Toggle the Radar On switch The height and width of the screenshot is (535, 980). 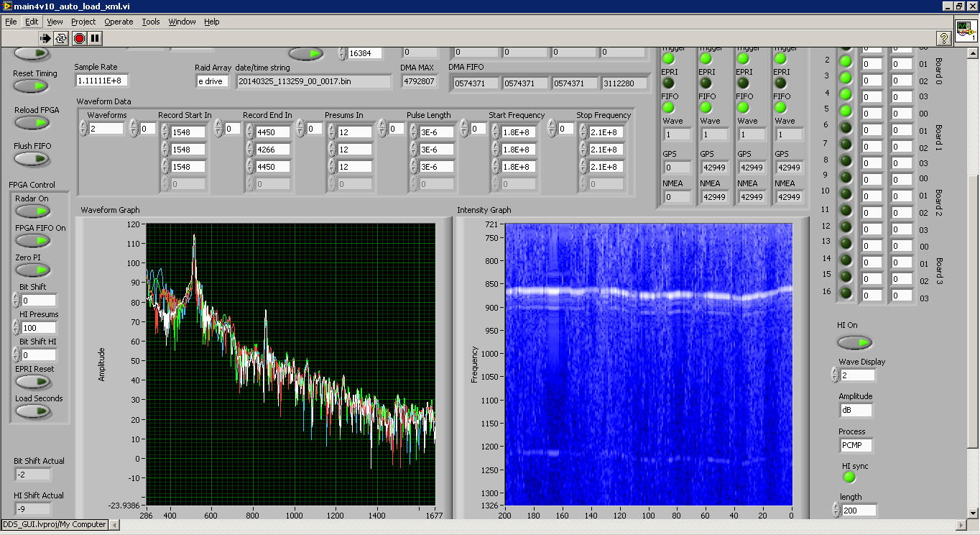[32, 211]
